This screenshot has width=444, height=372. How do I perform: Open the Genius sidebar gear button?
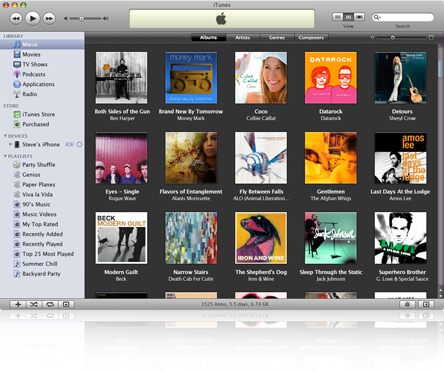coord(407,304)
